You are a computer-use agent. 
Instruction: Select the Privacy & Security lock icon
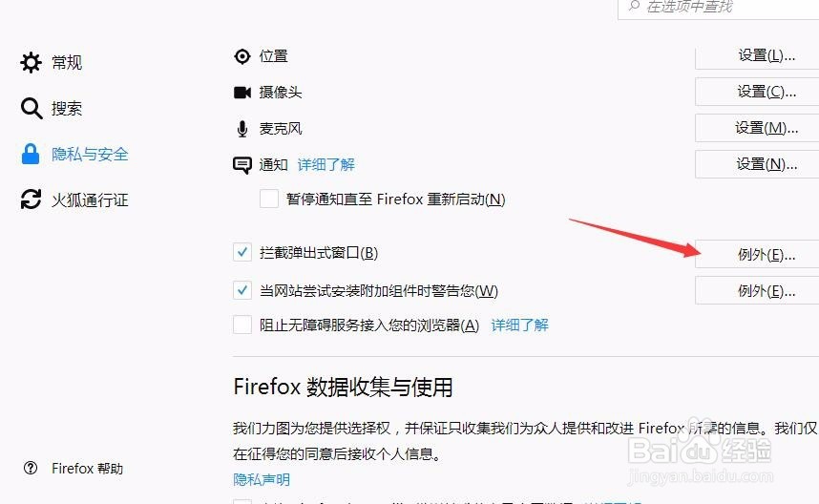tap(31, 154)
